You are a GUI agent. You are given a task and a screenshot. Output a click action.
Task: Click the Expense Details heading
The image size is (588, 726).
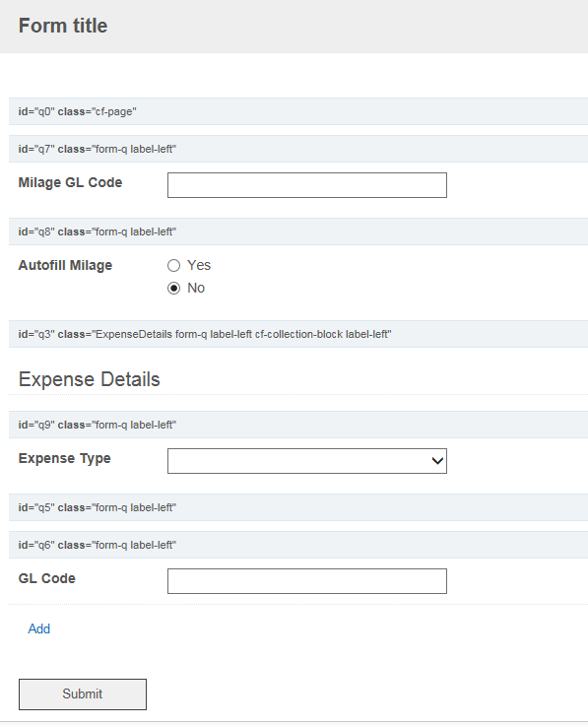[x=90, y=379]
